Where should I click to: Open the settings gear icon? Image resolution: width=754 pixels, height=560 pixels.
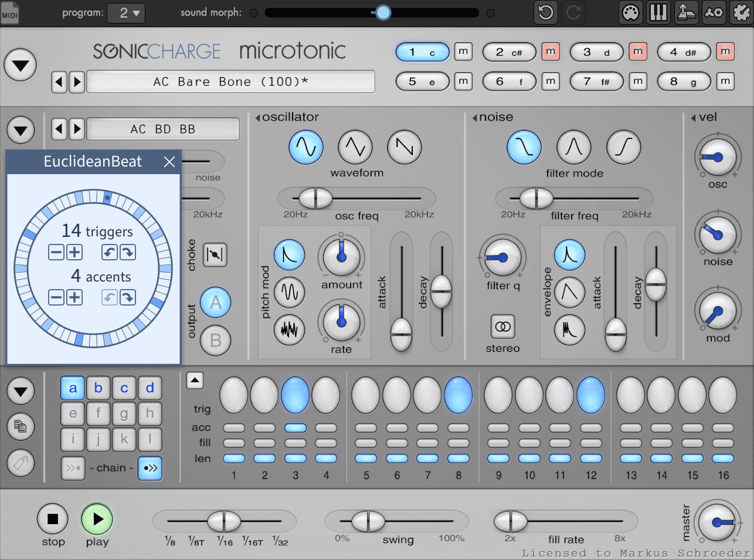click(742, 12)
